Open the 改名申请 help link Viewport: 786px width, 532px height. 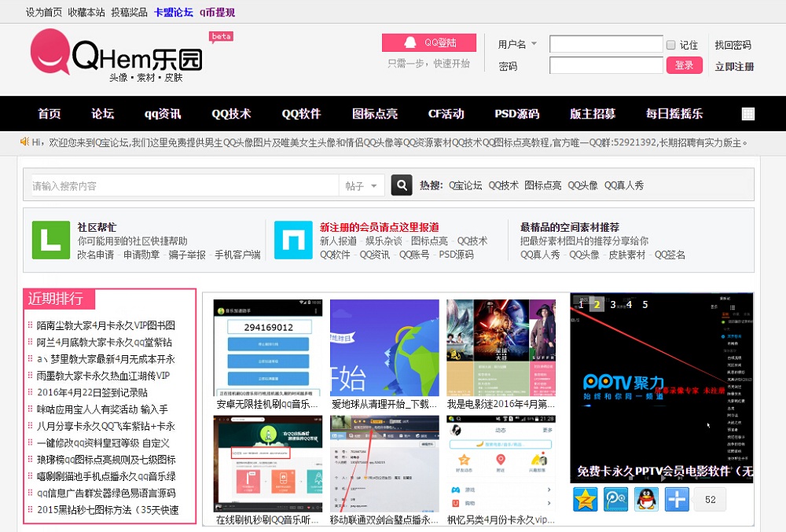tap(96, 255)
